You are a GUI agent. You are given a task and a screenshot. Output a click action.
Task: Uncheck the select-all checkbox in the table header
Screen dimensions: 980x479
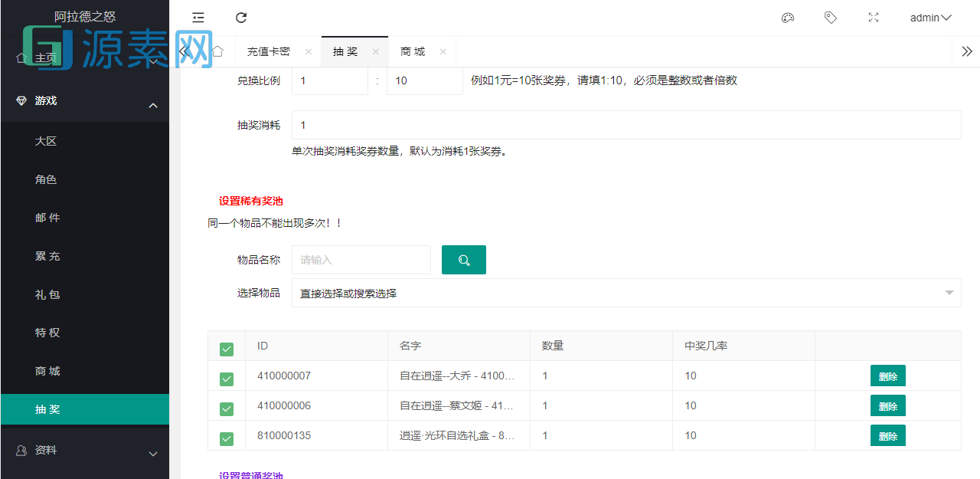pyautogui.click(x=227, y=348)
